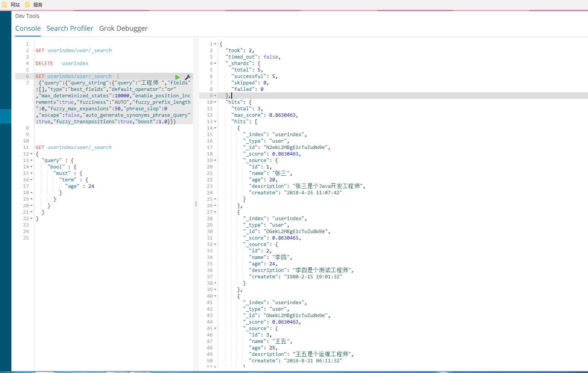The width and height of the screenshot is (588, 373).
Task: Collapse the "_source" block at line 45
Action: tap(215, 329)
